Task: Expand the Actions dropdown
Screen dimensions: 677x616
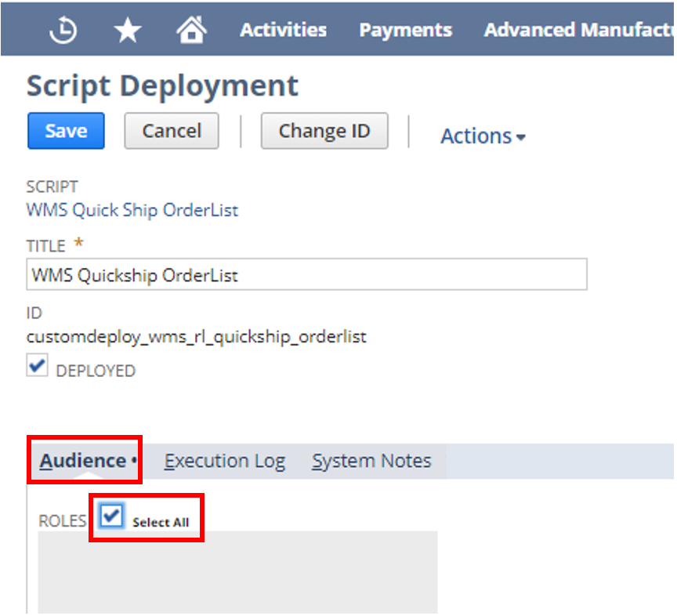Action: coord(483,136)
